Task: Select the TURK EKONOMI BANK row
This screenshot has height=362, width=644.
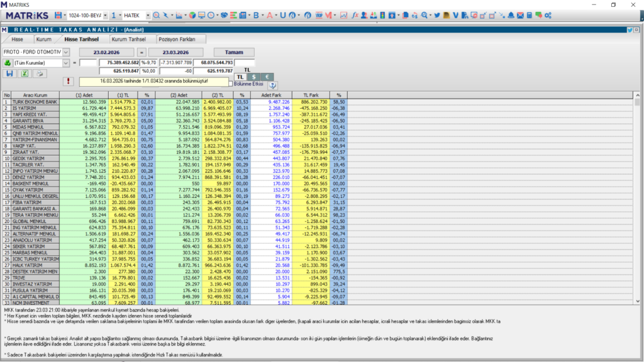Action: [x=175, y=102]
